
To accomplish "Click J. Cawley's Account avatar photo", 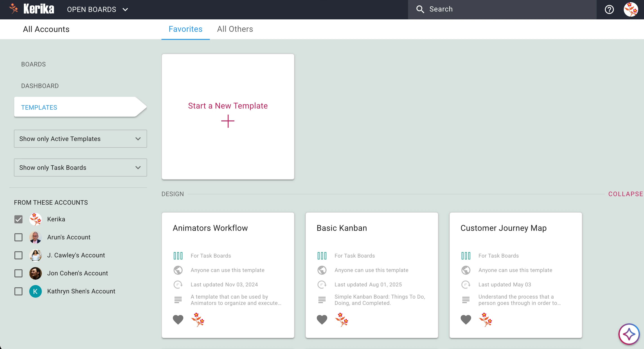I will click(x=35, y=255).
